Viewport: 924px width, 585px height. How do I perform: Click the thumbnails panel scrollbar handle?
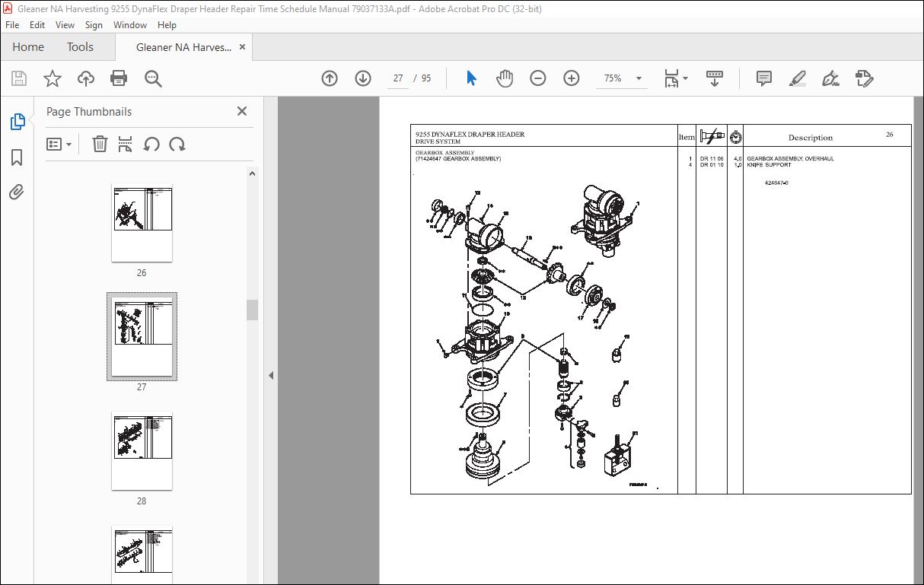252,310
